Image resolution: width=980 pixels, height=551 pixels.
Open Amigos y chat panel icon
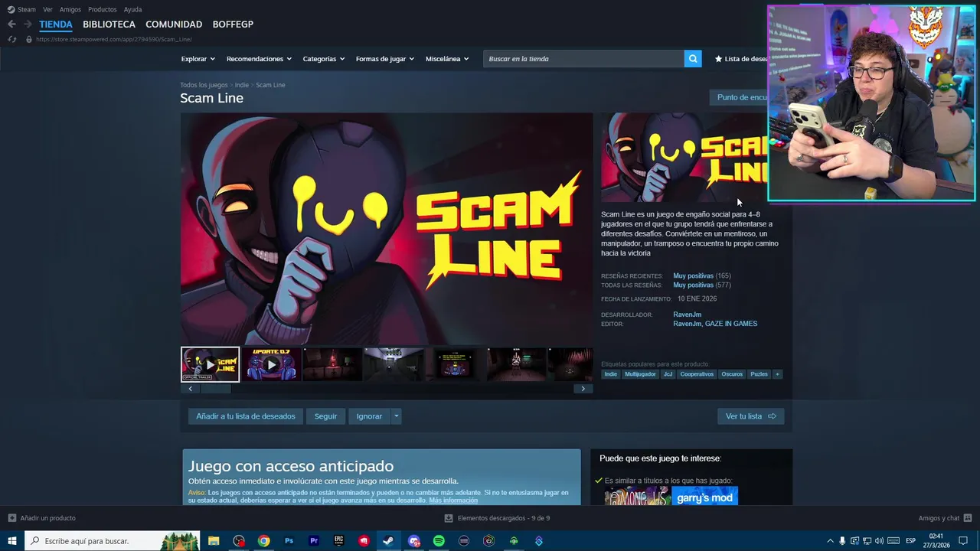[x=968, y=518]
